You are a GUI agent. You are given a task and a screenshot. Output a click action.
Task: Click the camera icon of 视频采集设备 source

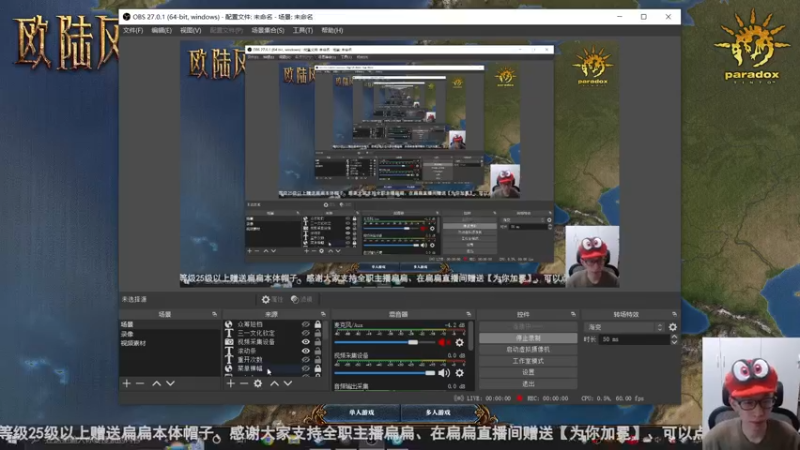[x=229, y=342]
